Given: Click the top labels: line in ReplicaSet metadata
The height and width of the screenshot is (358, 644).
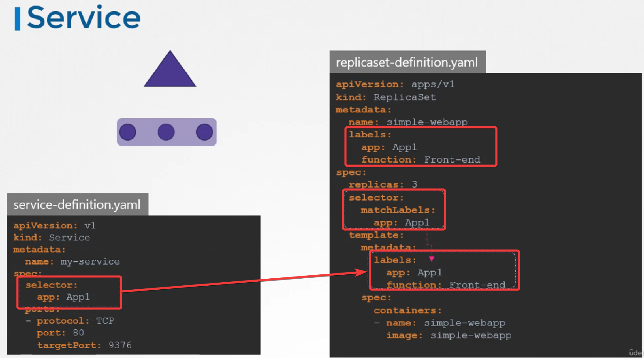Looking at the screenshot, I should [x=370, y=135].
